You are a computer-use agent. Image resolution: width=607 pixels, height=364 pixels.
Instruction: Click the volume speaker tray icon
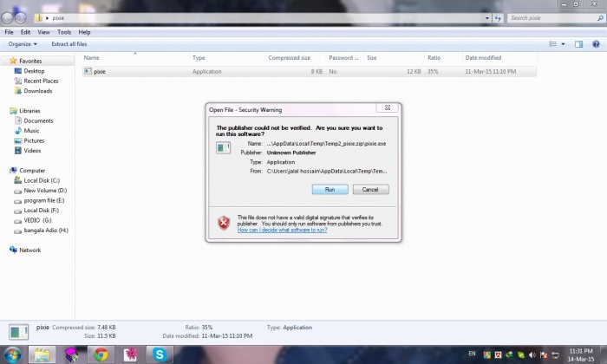click(x=532, y=354)
